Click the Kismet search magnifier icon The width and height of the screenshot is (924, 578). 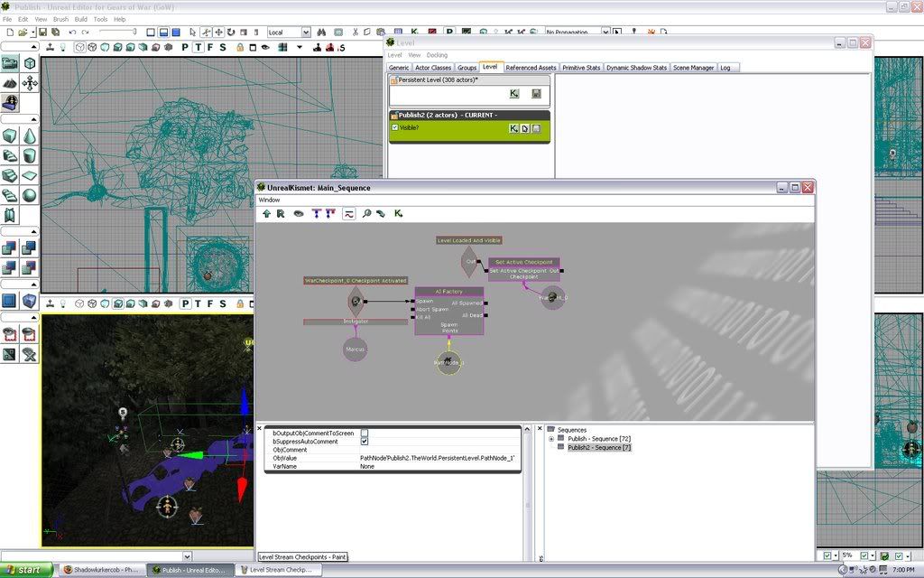[366, 213]
